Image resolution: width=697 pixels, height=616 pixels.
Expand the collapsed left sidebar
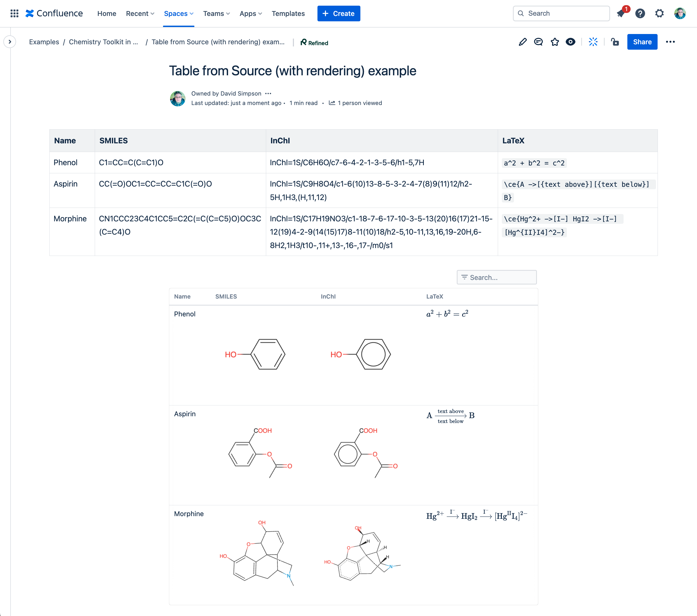pos(10,42)
